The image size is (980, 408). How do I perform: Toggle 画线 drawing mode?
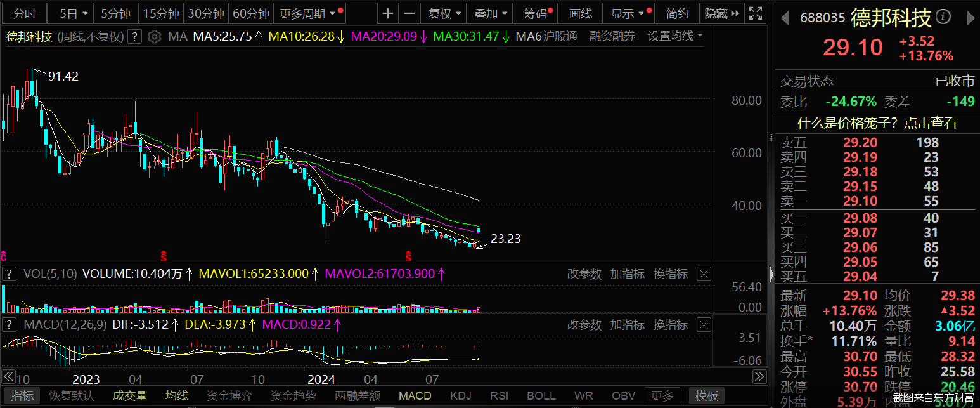pyautogui.click(x=580, y=13)
